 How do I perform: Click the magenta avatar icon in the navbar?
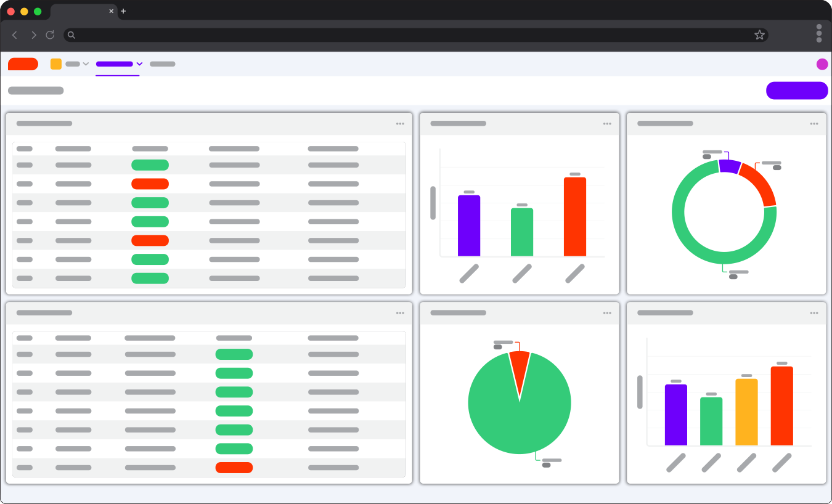pos(822,63)
